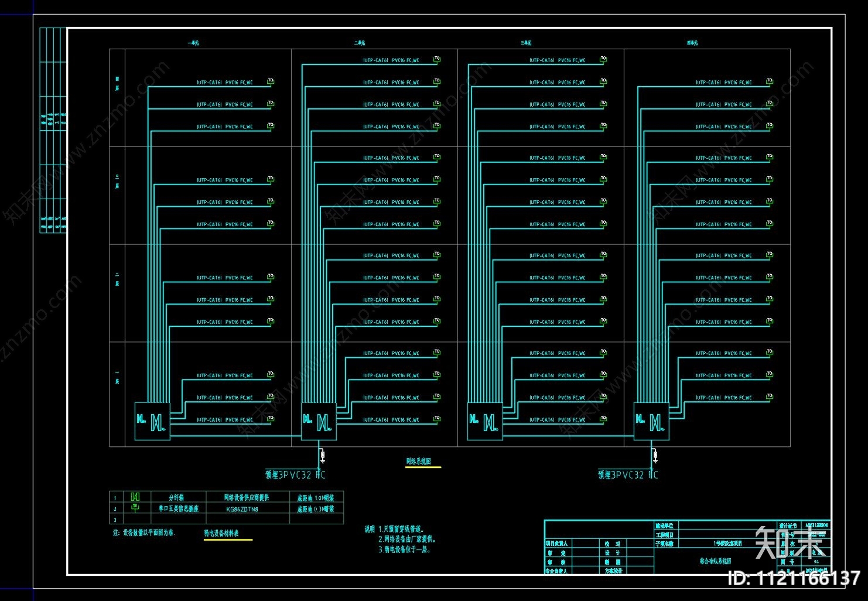
Task: Click the topmost TO outlet symbol in 二单元
Action: [x=437, y=59]
